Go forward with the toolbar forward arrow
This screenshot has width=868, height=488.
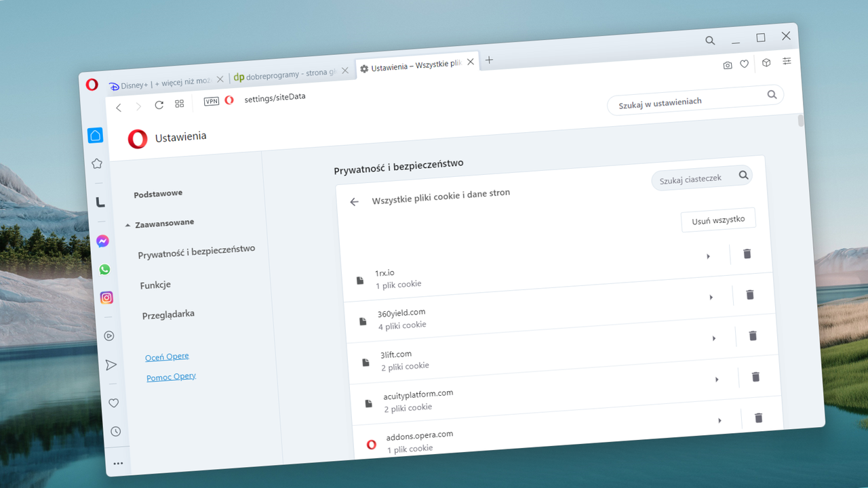point(138,106)
